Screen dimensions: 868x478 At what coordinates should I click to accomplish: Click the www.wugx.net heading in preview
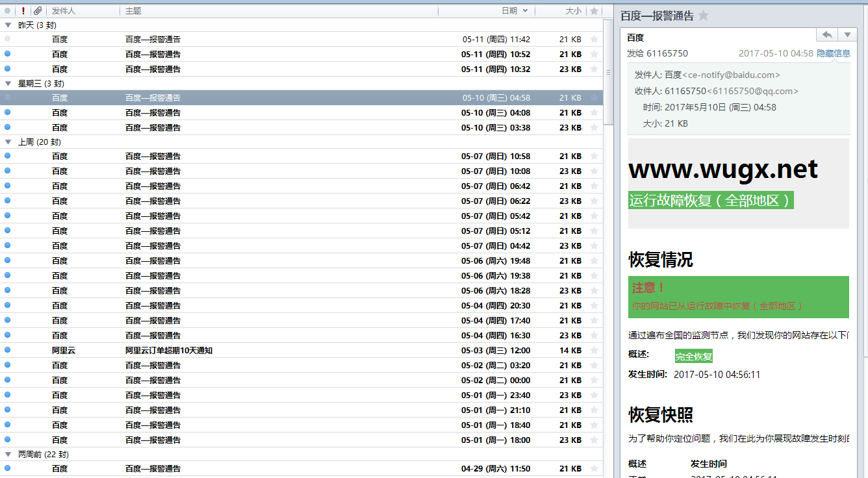pyautogui.click(x=723, y=170)
